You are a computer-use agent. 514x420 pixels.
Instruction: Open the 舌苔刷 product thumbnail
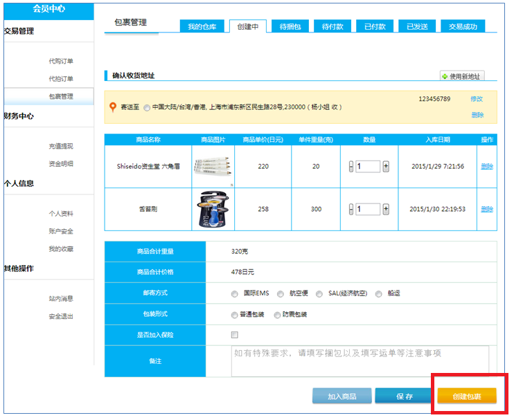[x=213, y=209]
